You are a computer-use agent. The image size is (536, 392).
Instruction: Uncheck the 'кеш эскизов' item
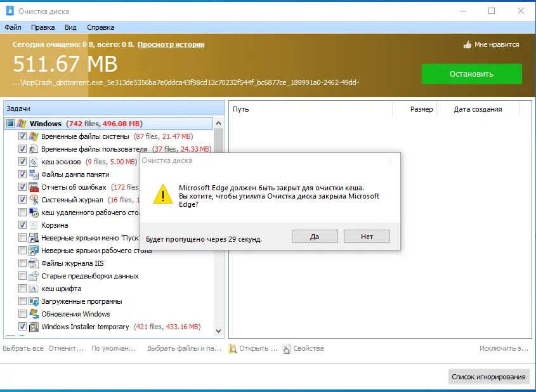pyautogui.click(x=22, y=161)
